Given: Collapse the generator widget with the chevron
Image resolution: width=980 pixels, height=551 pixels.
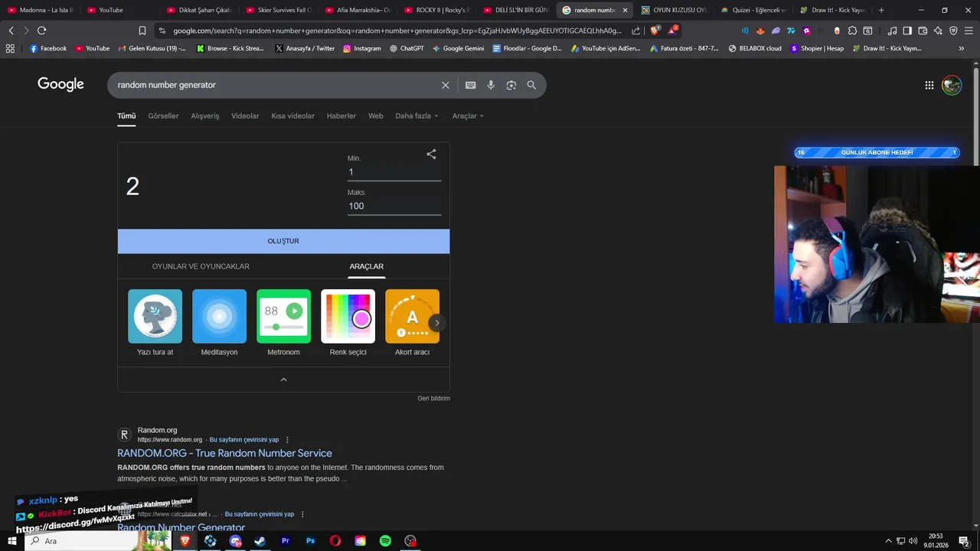Looking at the screenshot, I should [x=283, y=380].
